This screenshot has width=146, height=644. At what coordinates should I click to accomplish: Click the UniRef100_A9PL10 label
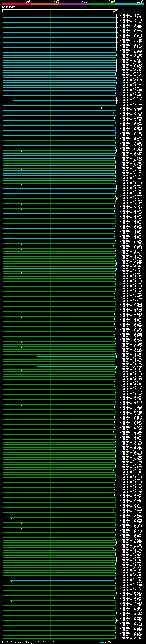[131, 25]
